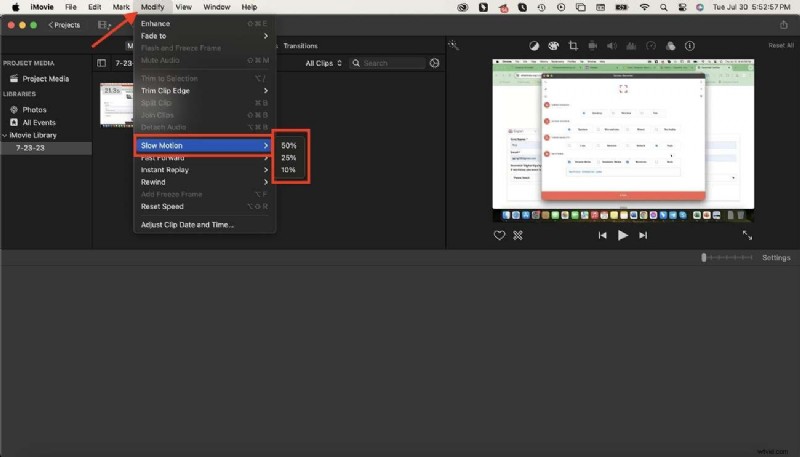Expand the Rewind submenu

pyautogui.click(x=204, y=182)
